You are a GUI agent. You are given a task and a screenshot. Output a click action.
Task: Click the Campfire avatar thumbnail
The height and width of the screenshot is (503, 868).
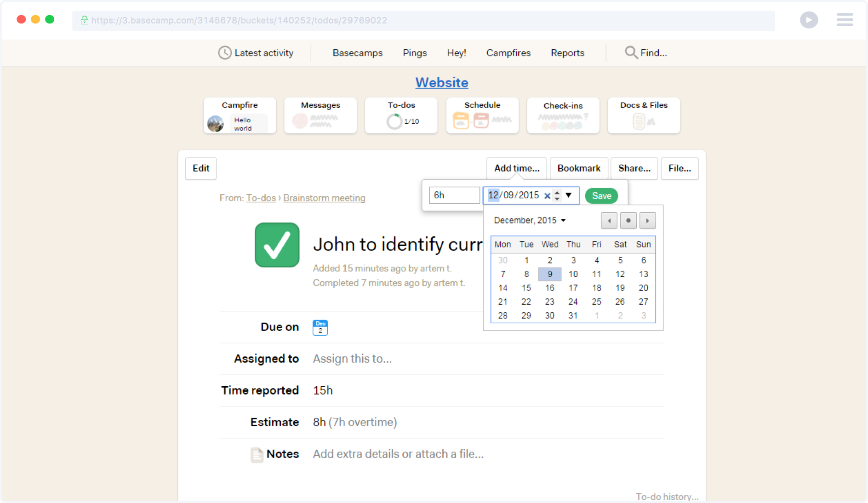pos(215,124)
